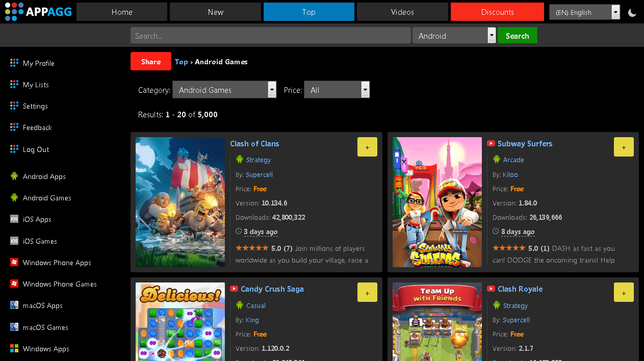This screenshot has height=361, width=644.
Task: Select the Windows Phone Apps icon
Action: click(x=14, y=262)
